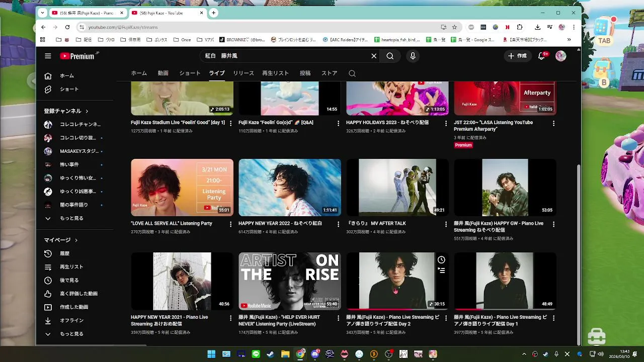This screenshot has height=362, width=644.
Task: Click the magnifier search button
Action: 390,56
